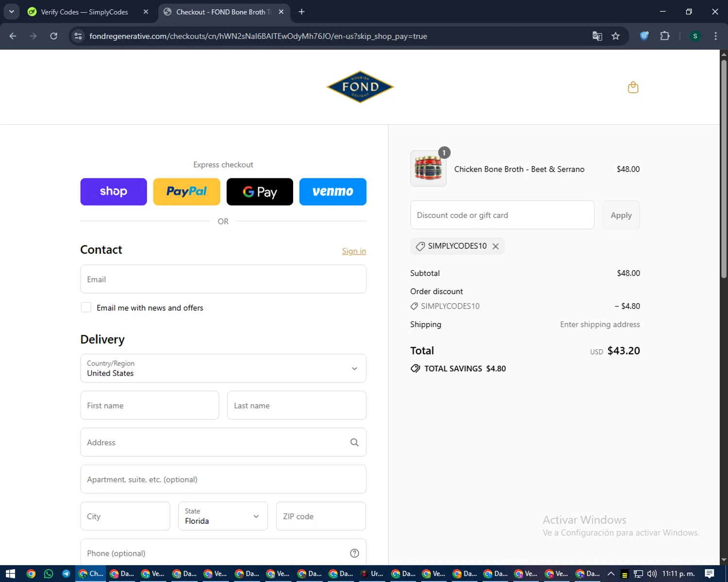The width and height of the screenshot is (728, 582).
Task: Open the volume control in system tray
Action: point(652,574)
